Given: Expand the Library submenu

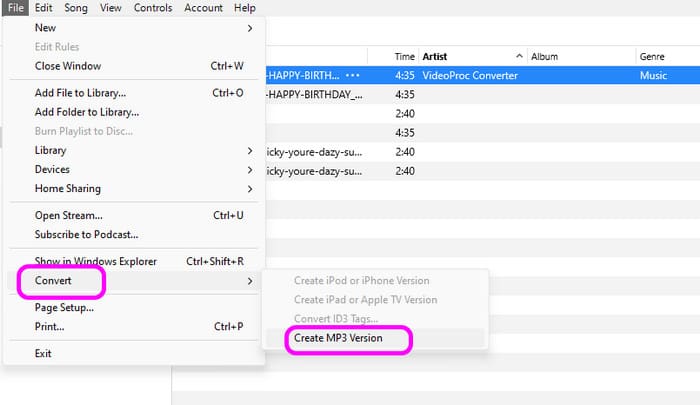Looking at the screenshot, I should [x=134, y=150].
